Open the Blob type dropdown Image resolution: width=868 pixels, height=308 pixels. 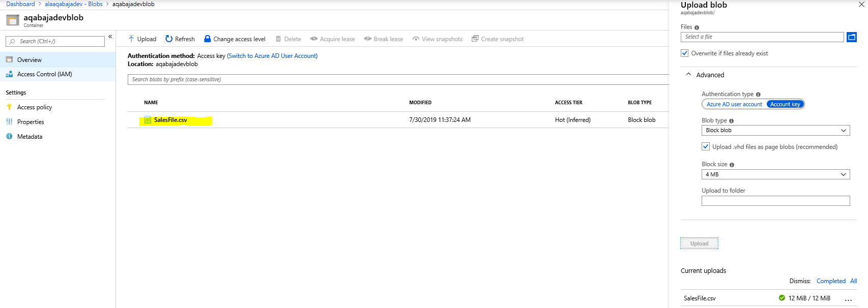coord(775,131)
